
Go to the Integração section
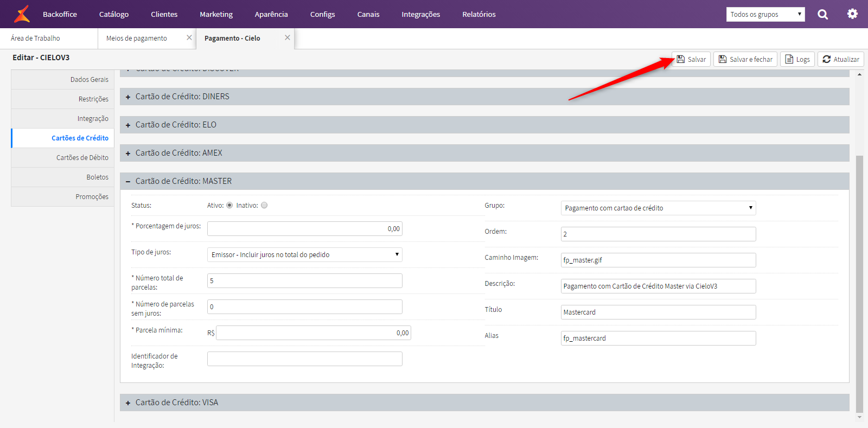tap(62, 118)
